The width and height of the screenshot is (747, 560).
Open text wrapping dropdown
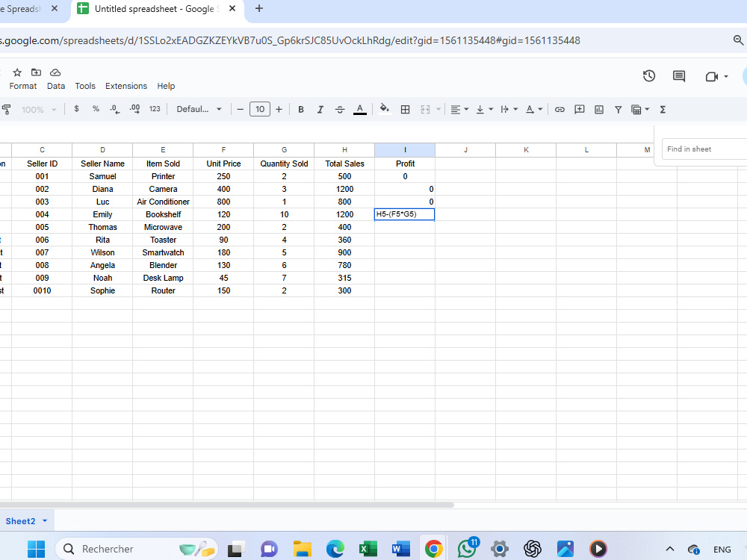509,110
